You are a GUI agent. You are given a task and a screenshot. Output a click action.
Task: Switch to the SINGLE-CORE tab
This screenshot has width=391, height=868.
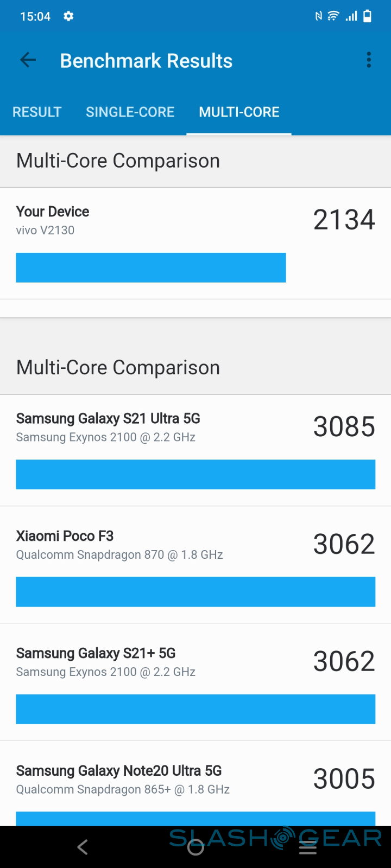[x=130, y=112]
